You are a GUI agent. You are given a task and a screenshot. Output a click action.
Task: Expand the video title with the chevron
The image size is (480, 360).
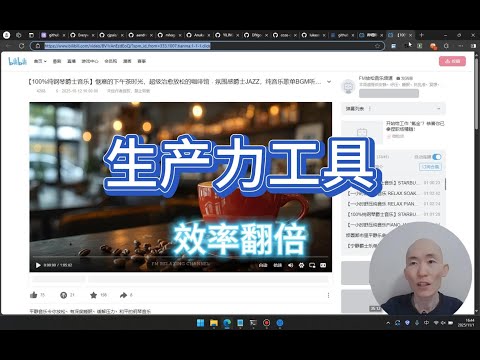point(329,81)
